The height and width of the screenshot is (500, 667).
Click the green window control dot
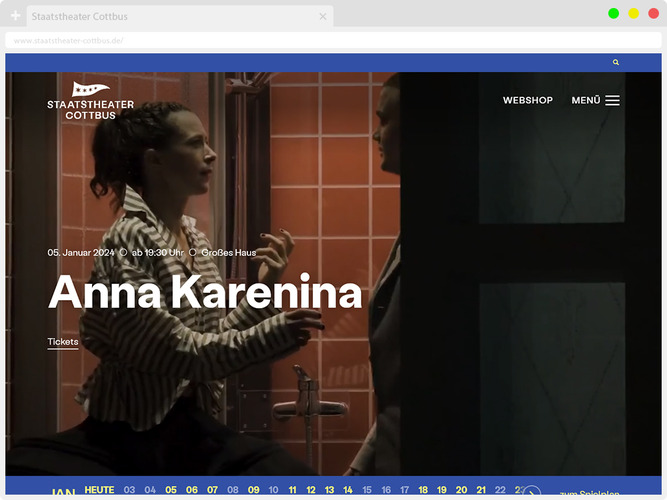(x=614, y=13)
